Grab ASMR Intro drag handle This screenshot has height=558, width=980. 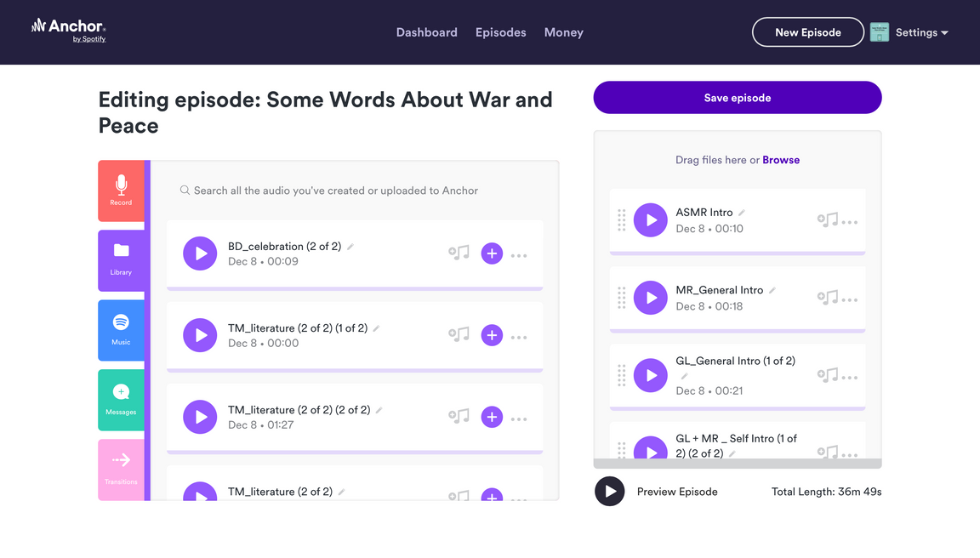(621, 220)
